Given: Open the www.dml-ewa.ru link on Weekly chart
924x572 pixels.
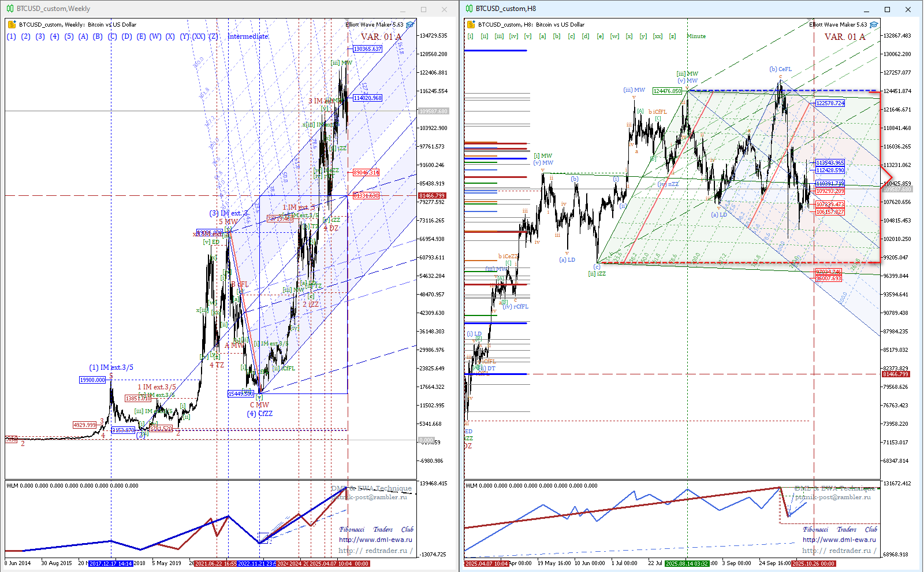Looking at the screenshot, I should tap(375, 540).
